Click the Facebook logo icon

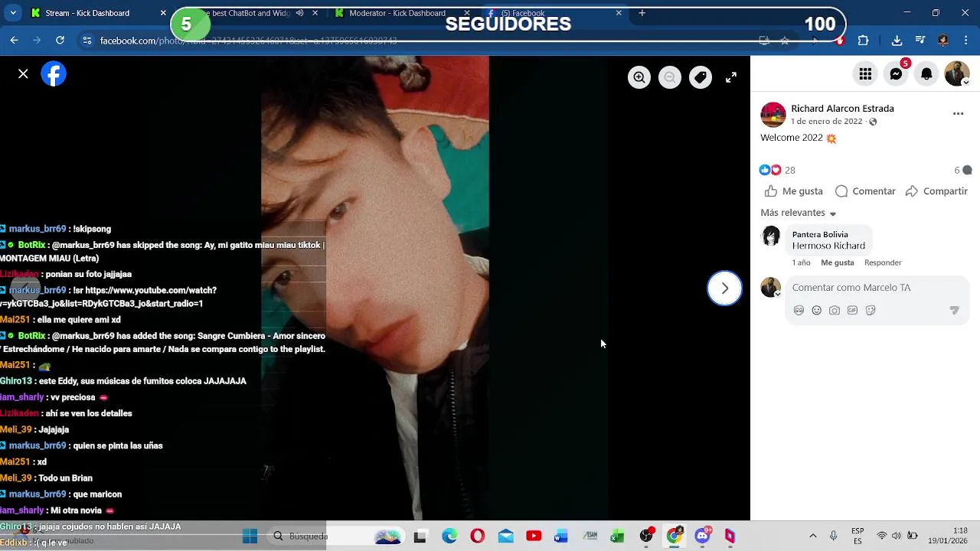54,74
